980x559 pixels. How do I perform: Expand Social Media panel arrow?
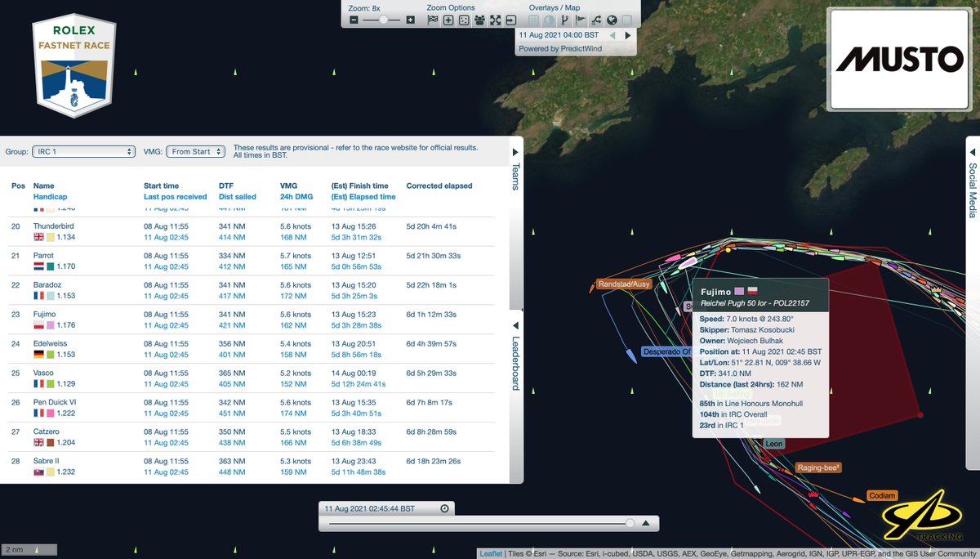click(x=973, y=152)
